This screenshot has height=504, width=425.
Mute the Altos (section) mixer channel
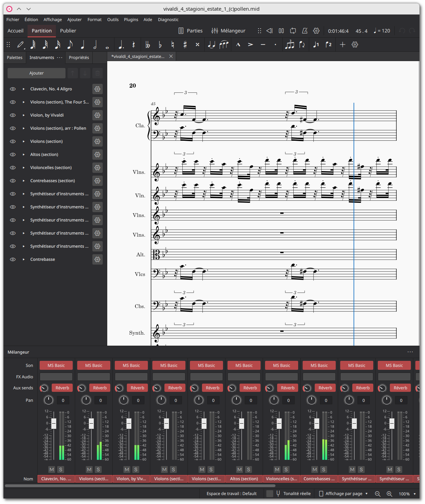click(240, 470)
